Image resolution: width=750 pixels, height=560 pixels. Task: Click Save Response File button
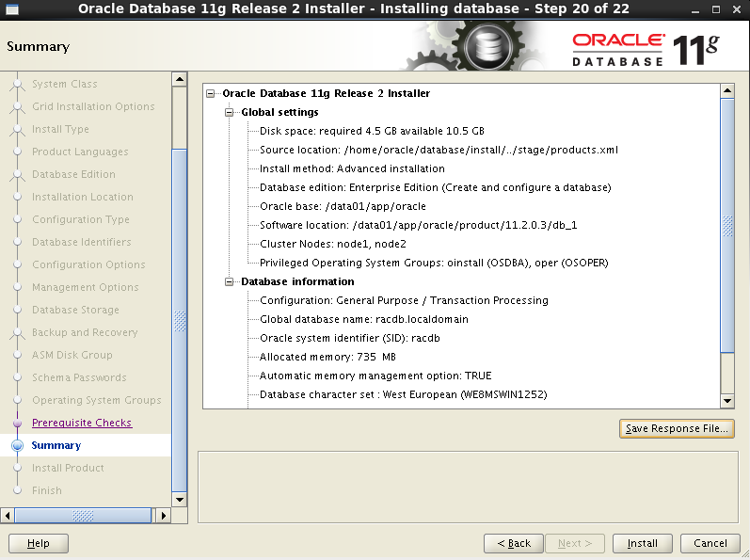(677, 428)
